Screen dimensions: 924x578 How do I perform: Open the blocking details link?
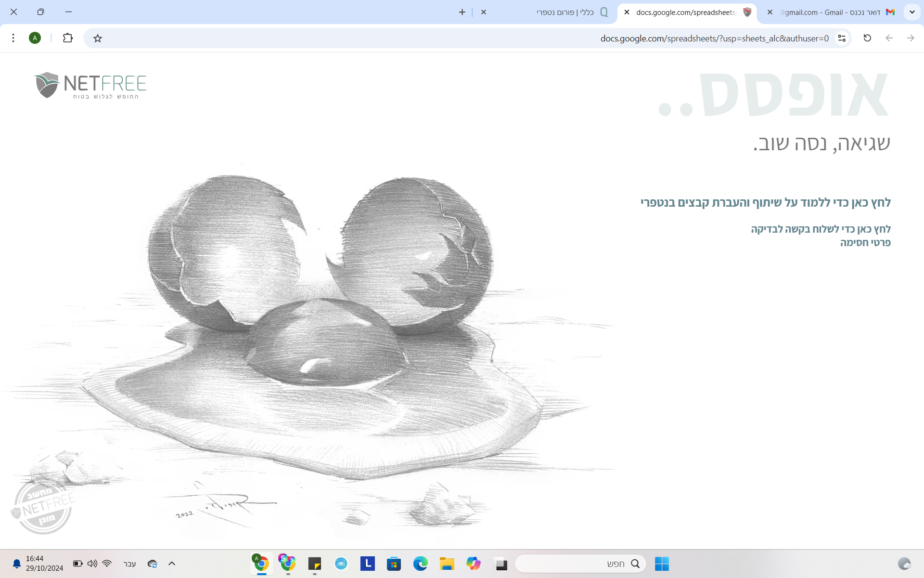pyautogui.click(x=865, y=243)
